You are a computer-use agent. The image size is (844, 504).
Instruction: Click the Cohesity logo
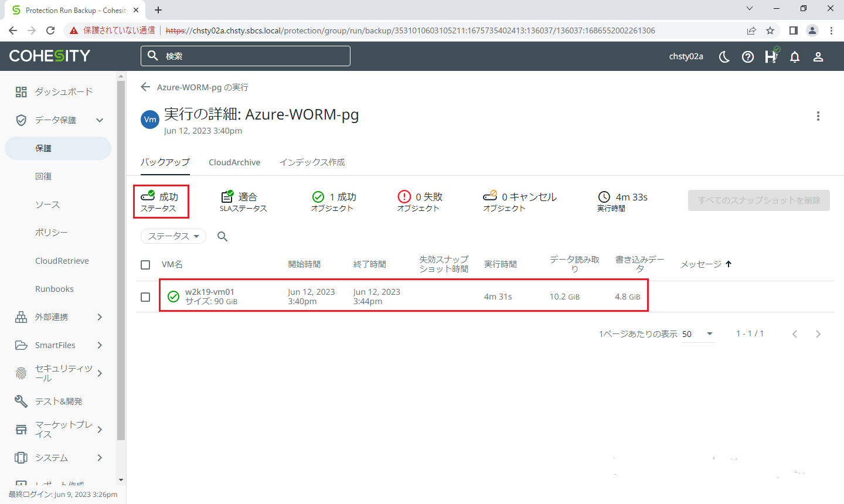click(x=50, y=56)
